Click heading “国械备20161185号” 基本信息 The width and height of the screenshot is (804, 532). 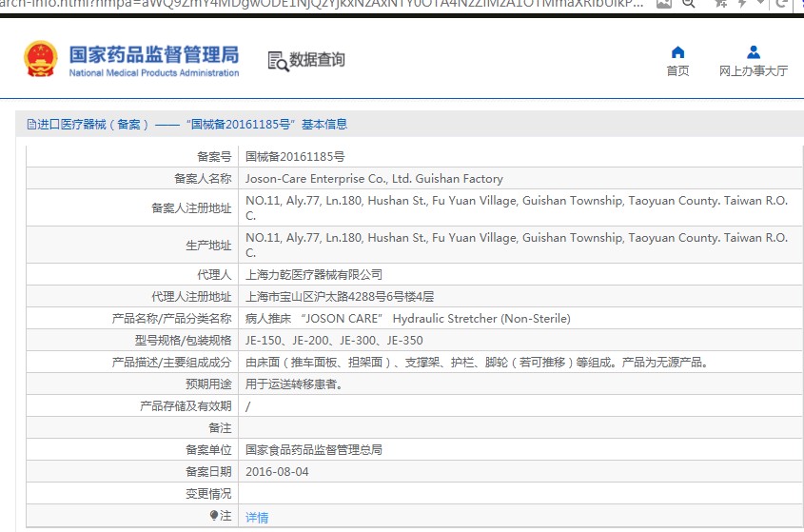(x=266, y=124)
